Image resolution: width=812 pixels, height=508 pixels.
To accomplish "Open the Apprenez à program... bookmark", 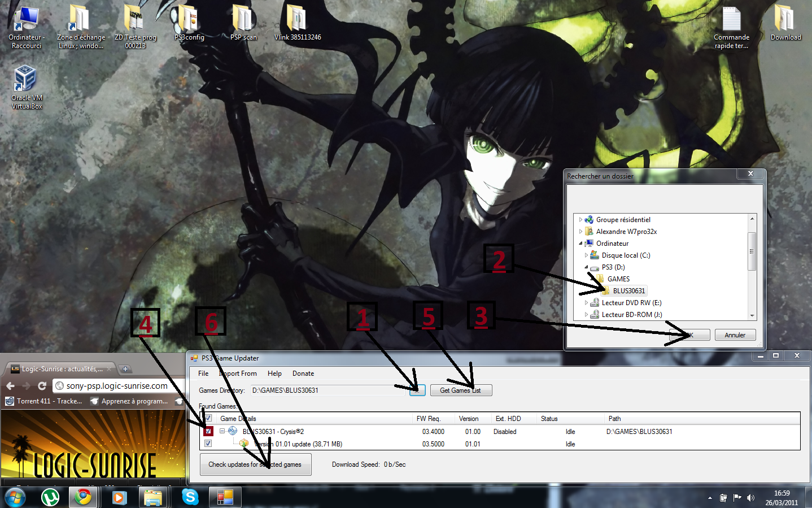I will 129,401.
